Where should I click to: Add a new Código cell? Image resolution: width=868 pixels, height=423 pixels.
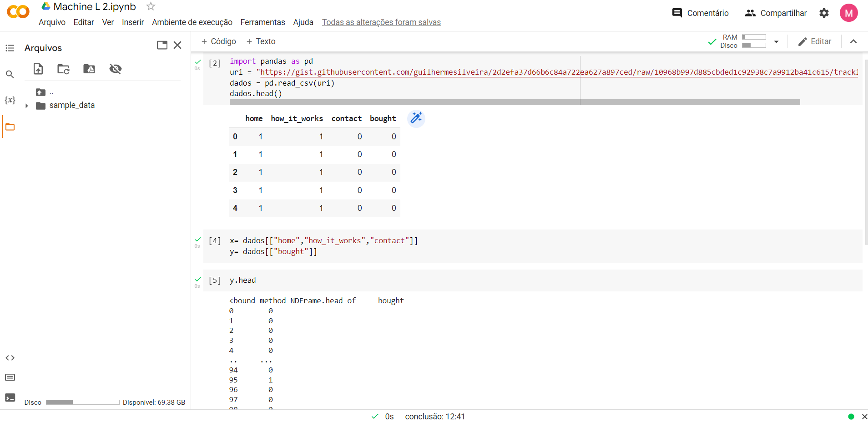point(218,41)
